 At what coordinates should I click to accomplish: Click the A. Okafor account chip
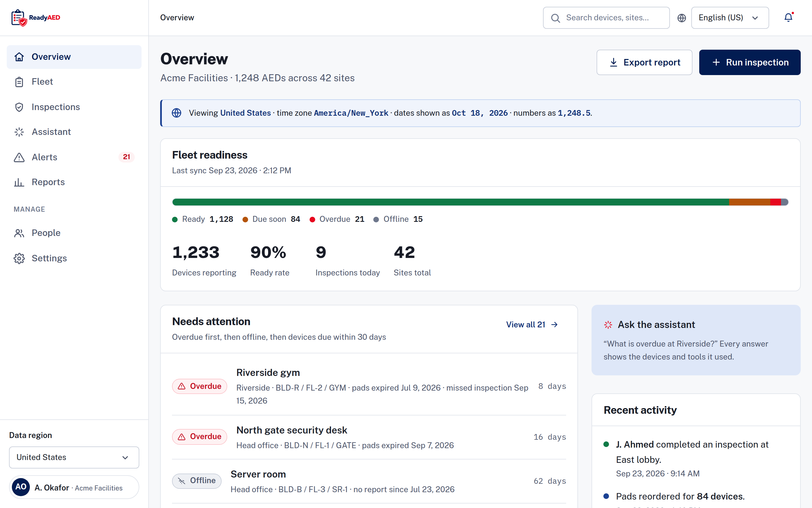(x=74, y=487)
